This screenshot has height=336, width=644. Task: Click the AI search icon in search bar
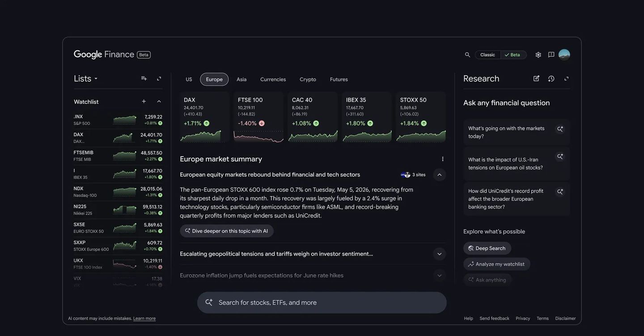[209, 302]
